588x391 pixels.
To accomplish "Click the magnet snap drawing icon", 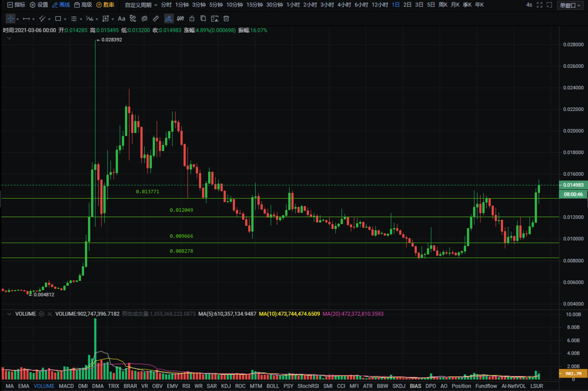I will coord(133,19).
